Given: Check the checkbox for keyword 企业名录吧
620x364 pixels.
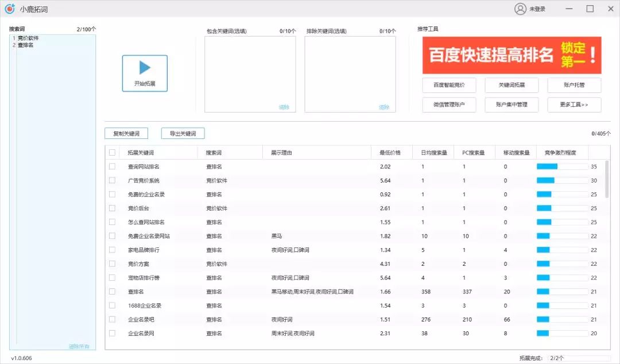Looking at the screenshot, I should [112, 319].
